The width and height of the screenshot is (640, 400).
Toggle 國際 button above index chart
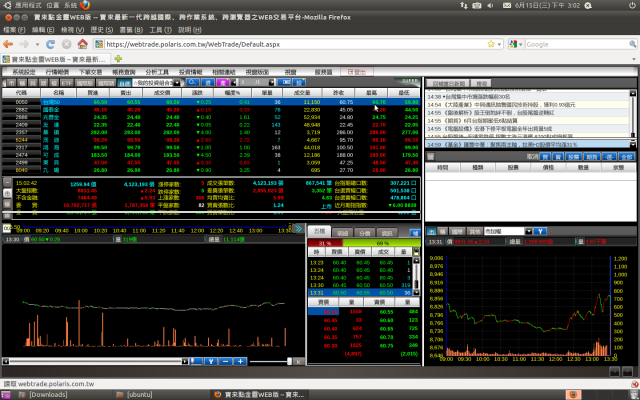(x=458, y=231)
